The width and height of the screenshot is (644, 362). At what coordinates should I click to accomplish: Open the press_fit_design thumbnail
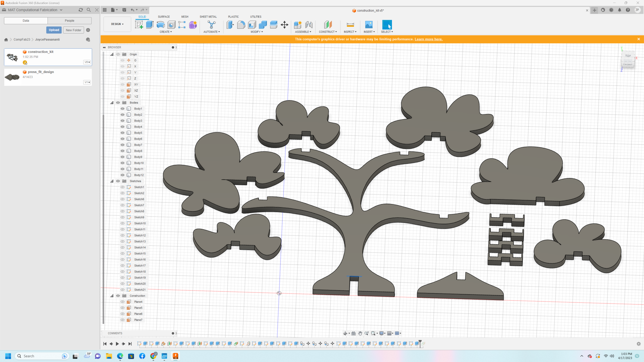pos(12,77)
